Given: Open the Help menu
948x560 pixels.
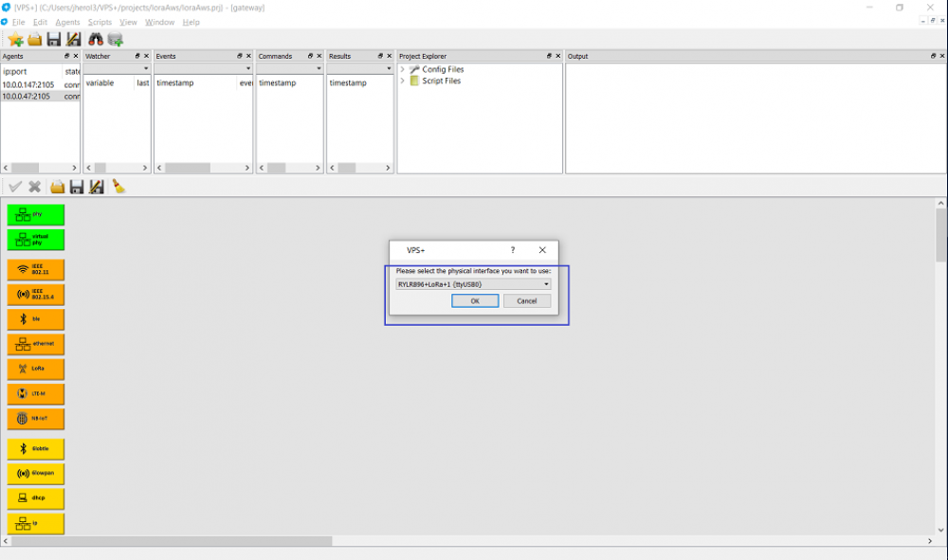Looking at the screenshot, I should [191, 23].
